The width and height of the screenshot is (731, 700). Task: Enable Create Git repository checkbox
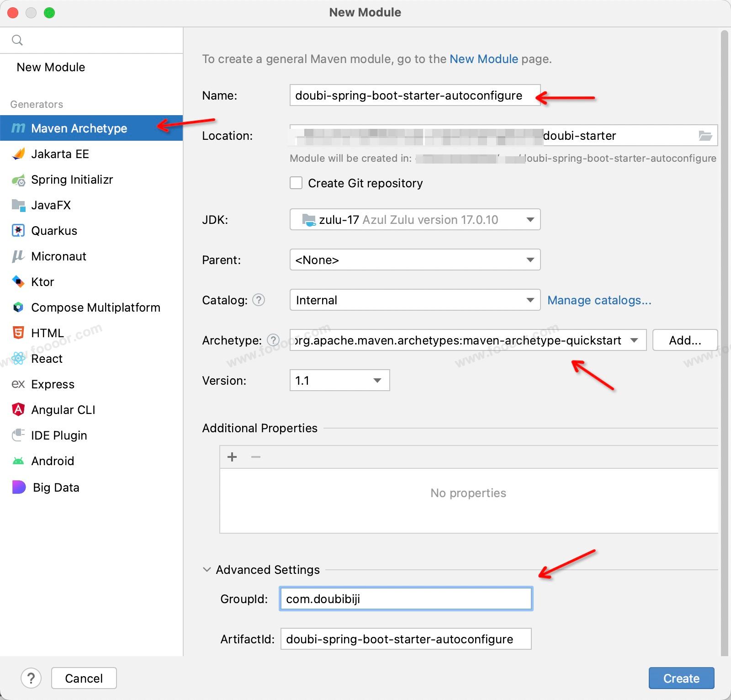[296, 183]
